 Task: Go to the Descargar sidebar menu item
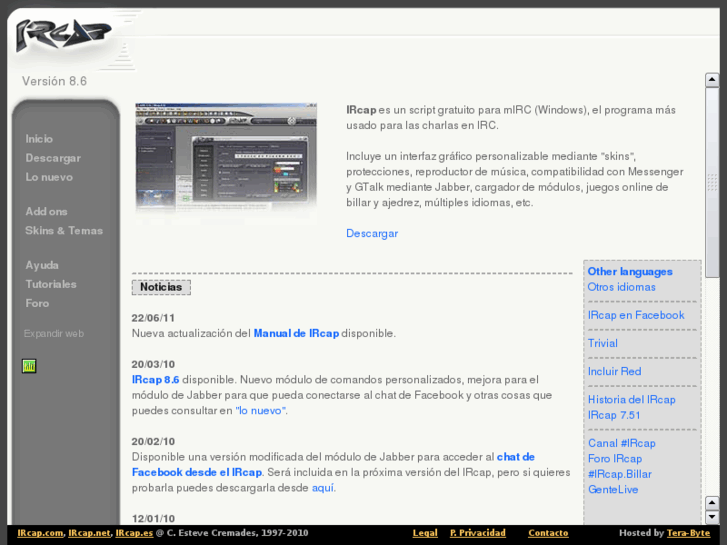pyautogui.click(x=53, y=158)
